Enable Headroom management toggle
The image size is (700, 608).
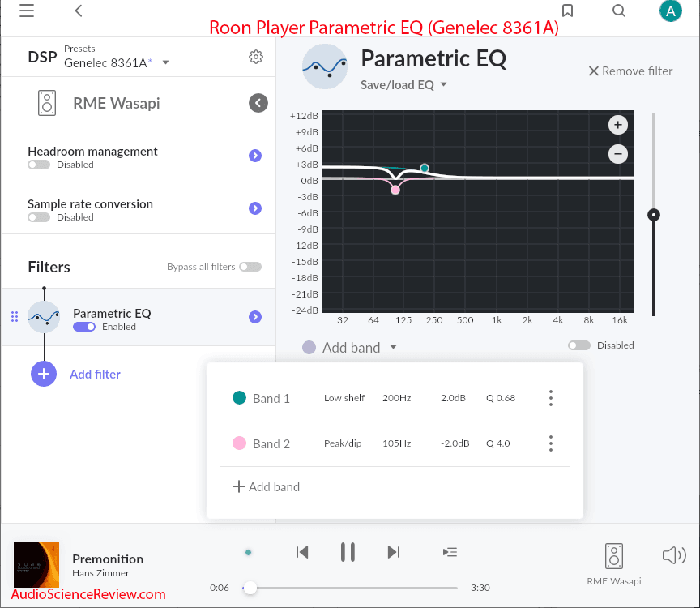click(39, 165)
